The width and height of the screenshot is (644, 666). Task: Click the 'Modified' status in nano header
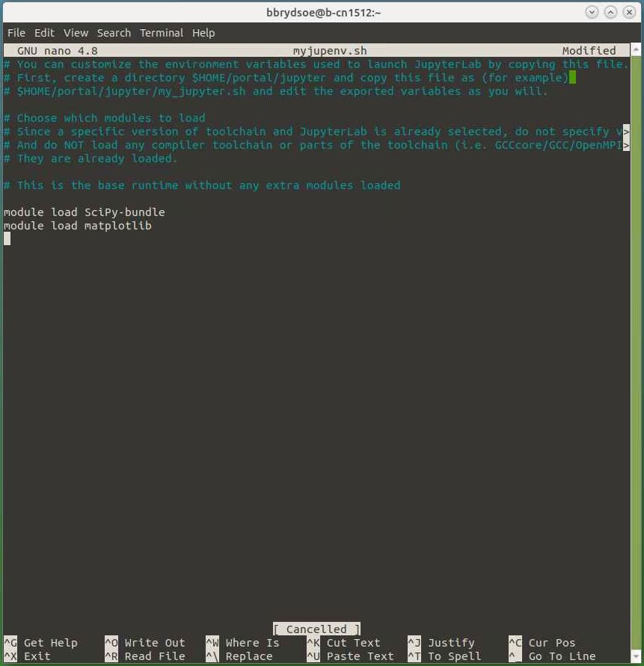[x=589, y=51]
